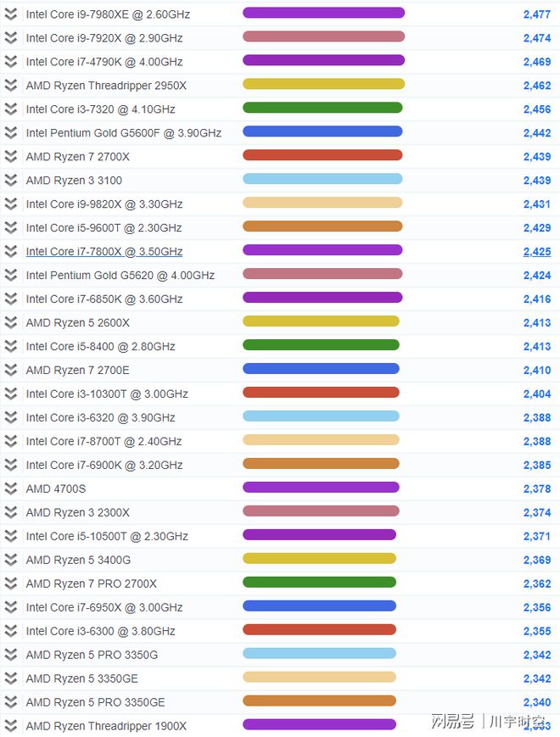Click the score 2,477 link
Image resolution: width=560 pixels, height=737 pixels.
[536, 14]
